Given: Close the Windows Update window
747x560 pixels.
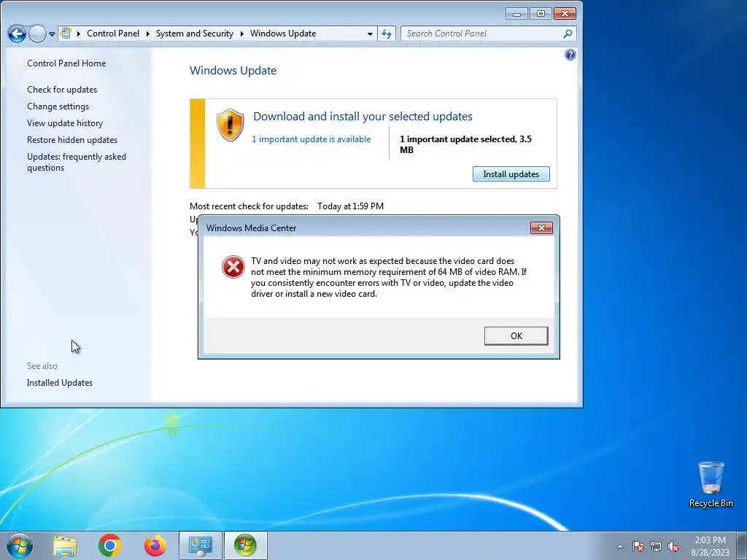Looking at the screenshot, I should pyautogui.click(x=565, y=14).
